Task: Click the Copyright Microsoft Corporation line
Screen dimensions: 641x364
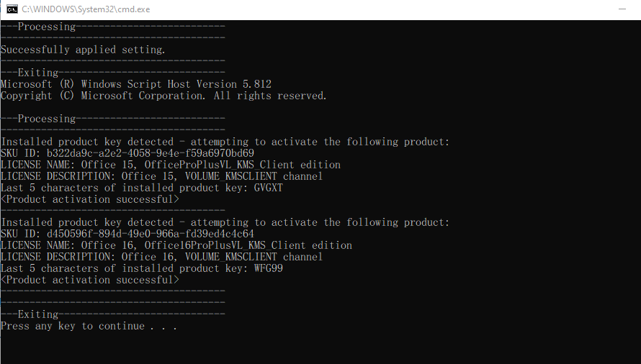Action: (163, 96)
